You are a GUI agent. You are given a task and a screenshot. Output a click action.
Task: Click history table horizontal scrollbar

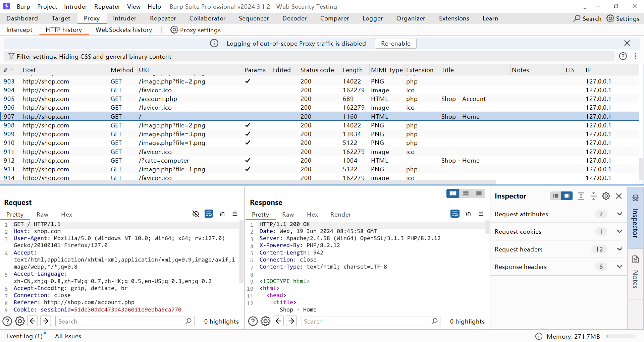tap(248, 182)
